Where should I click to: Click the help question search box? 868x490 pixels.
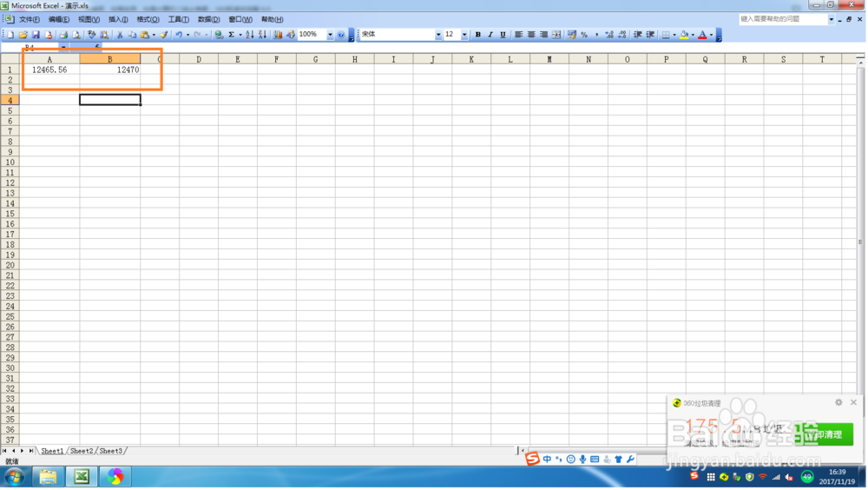785,19
